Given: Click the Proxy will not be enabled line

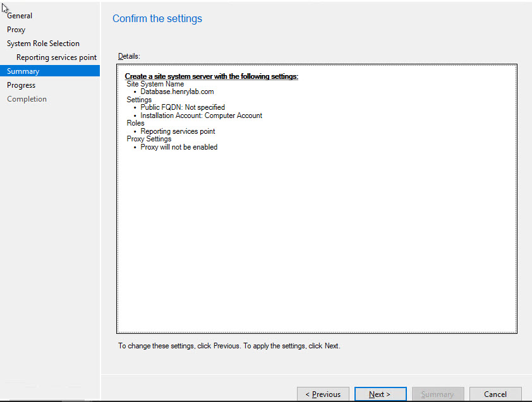Looking at the screenshot, I should (179, 147).
